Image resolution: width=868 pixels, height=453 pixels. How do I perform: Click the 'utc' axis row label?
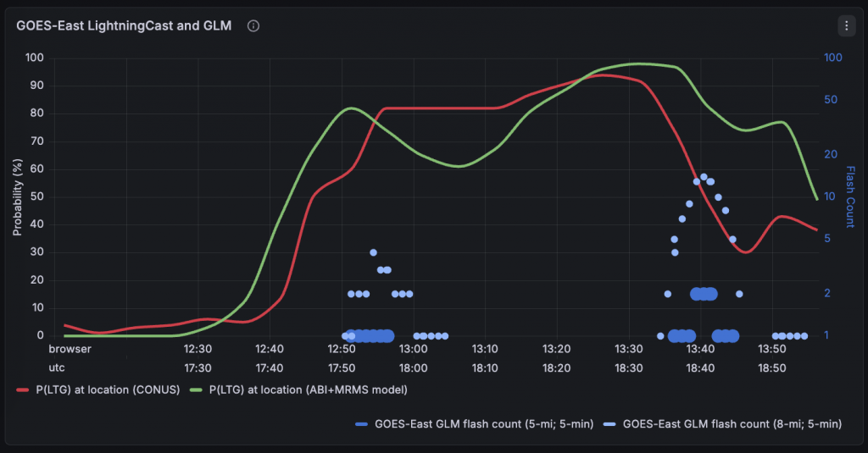57,367
